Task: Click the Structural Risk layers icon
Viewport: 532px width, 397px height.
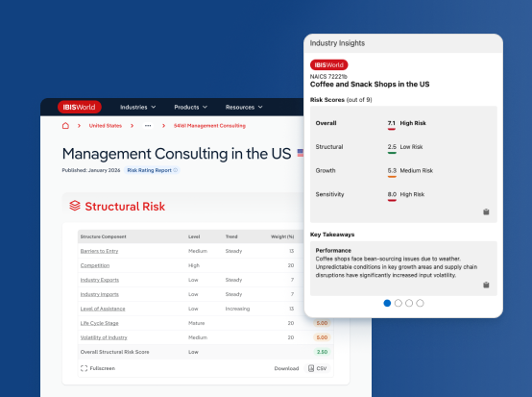Action: click(75, 206)
